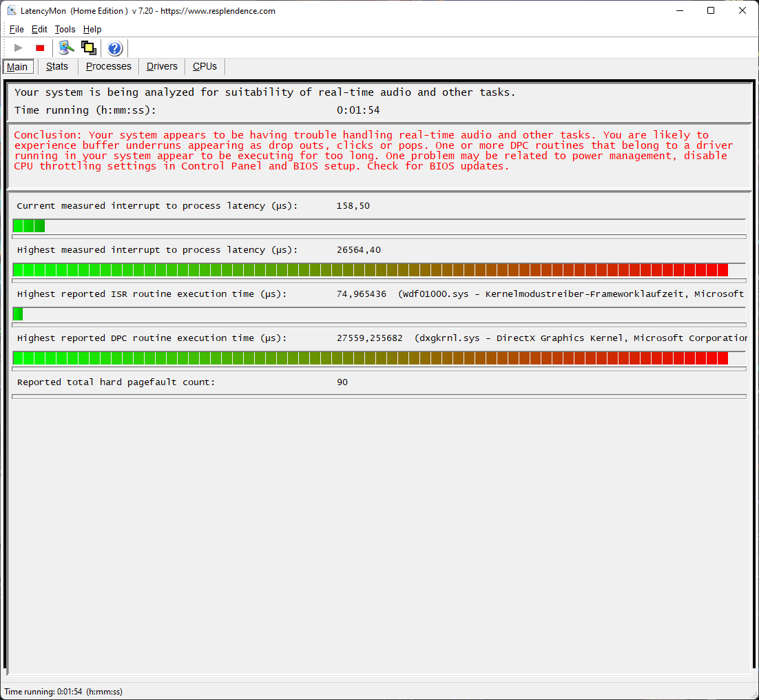Switch to the Stats tab

coord(57,66)
